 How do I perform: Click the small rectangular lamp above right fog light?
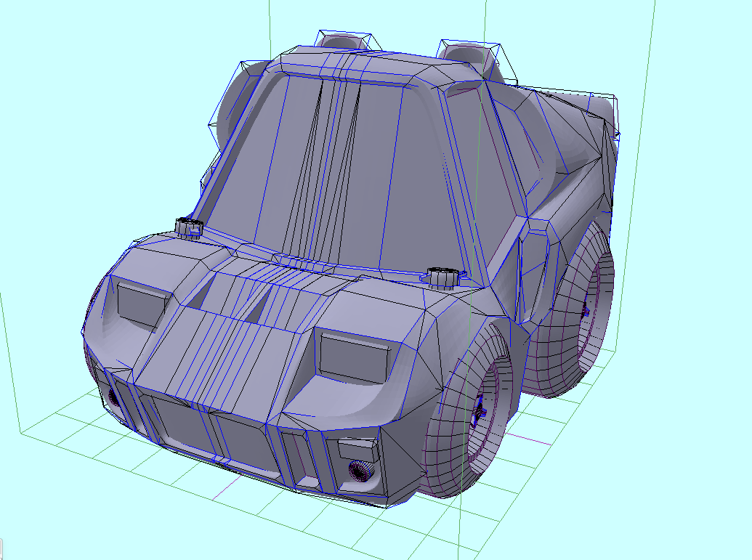[359, 450]
